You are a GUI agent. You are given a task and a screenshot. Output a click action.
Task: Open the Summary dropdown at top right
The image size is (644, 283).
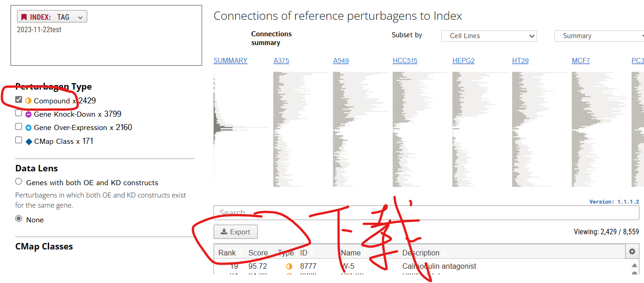[599, 36]
